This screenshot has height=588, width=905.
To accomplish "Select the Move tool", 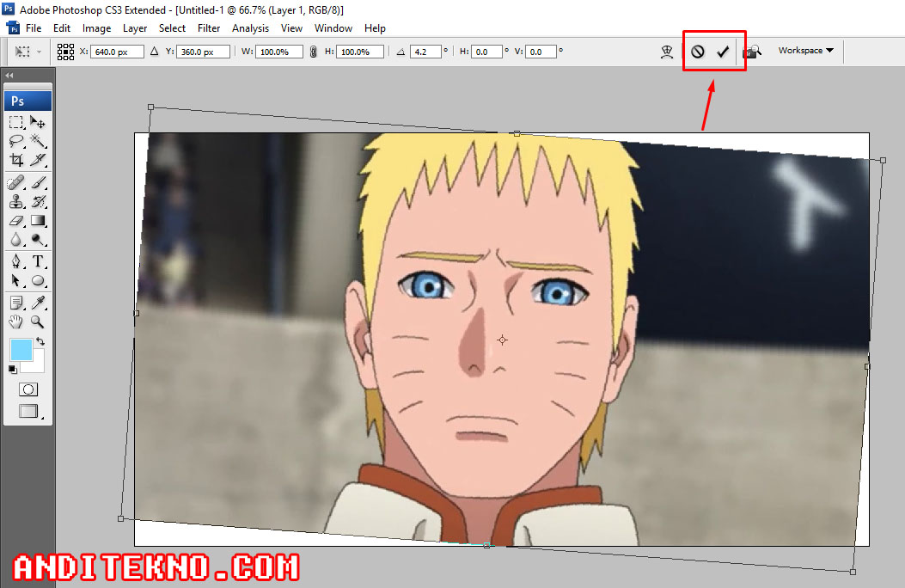I will pyautogui.click(x=38, y=122).
